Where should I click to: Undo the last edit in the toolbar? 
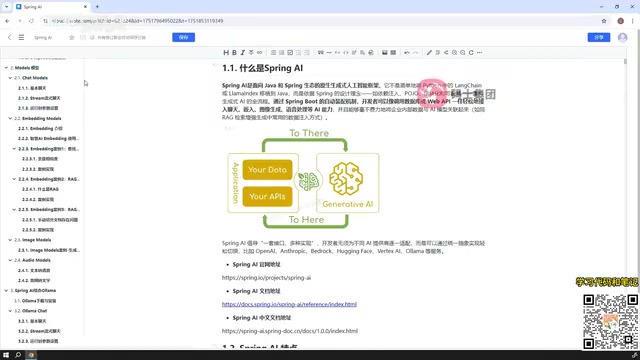tap(407, 53)
